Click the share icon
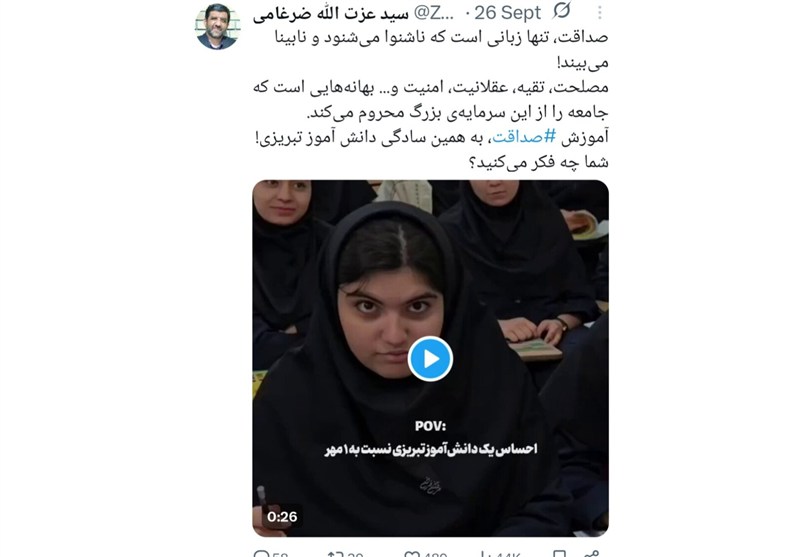800x557 pixels. (x=591, y=554)
